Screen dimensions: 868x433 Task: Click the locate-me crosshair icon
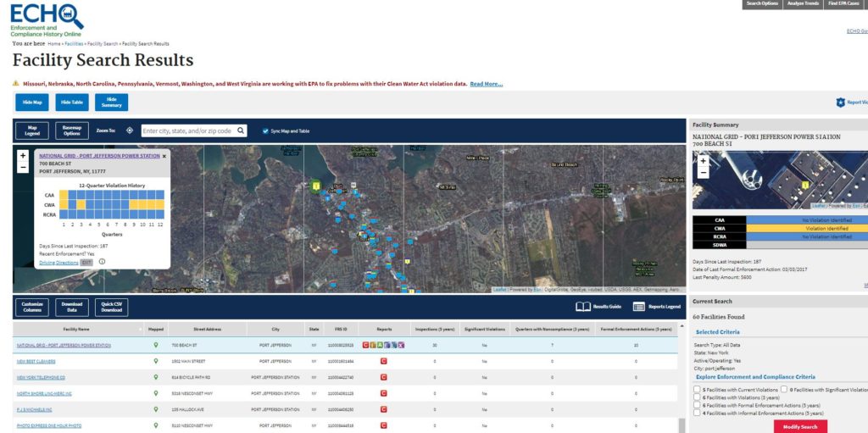[130, 130]
